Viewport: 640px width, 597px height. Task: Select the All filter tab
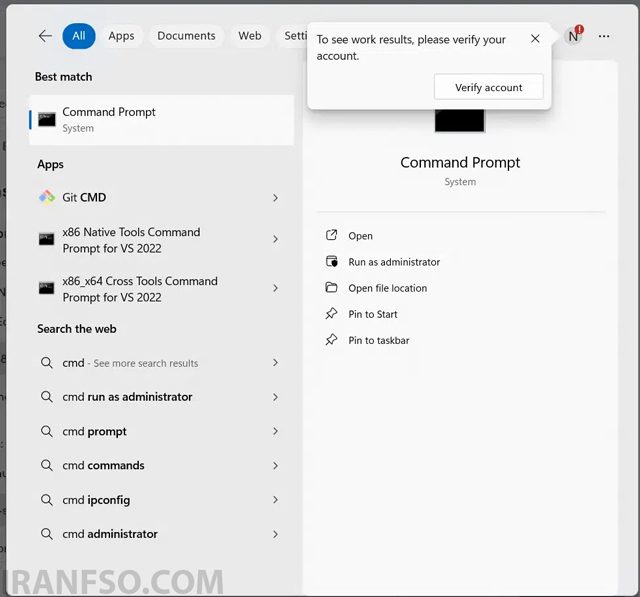coord(79,36)
